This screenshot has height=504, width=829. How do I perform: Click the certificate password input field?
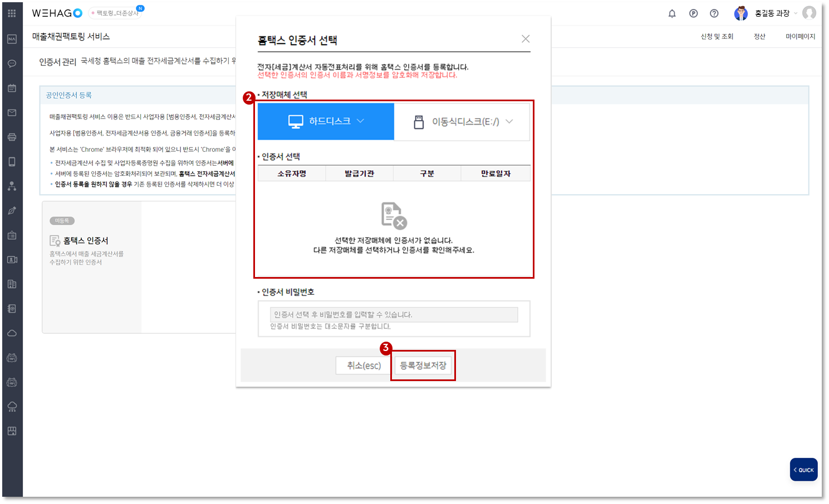pyautogui.click(x=394, y=314)
